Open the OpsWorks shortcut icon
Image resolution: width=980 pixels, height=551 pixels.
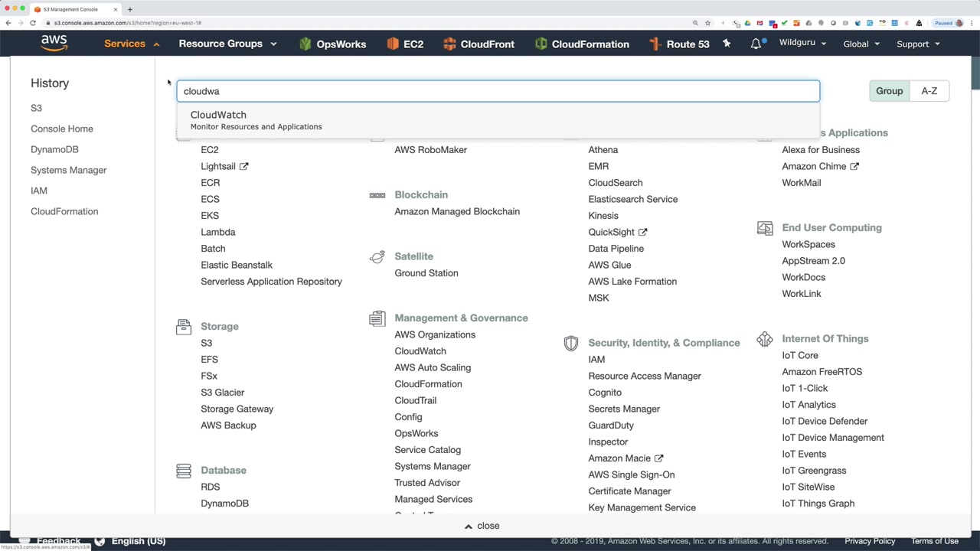tap(305, 44)
